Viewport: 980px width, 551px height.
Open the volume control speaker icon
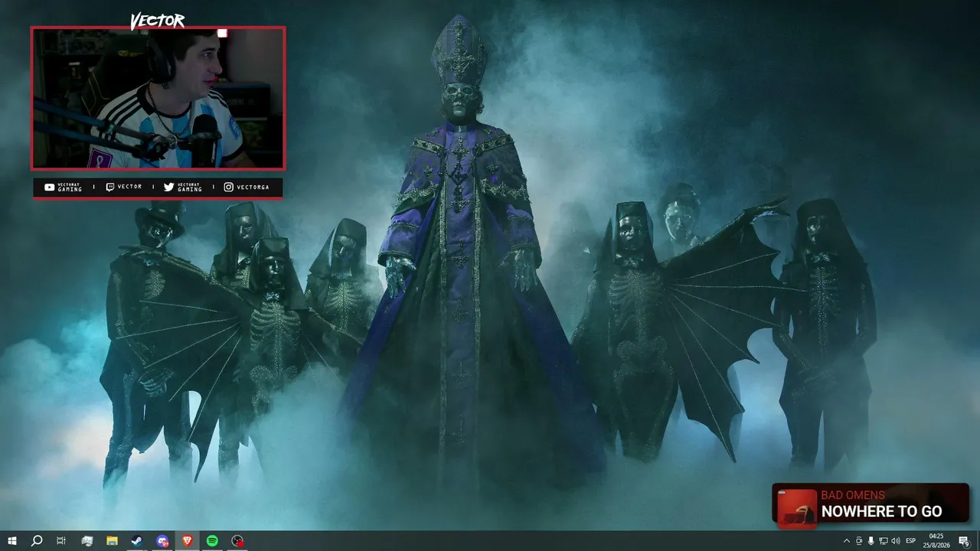pos(896,541)
